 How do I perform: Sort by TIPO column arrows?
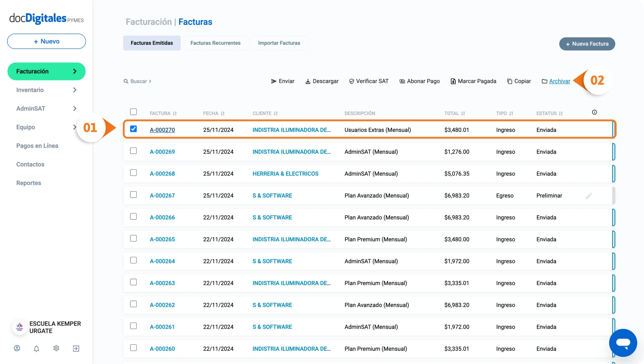[x=511, y=113]
